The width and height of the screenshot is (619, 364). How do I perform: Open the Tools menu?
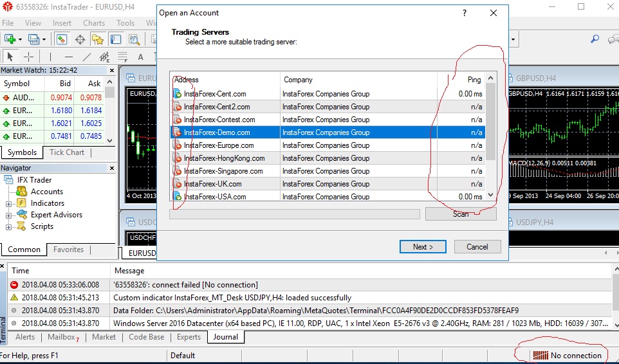[x=125, y=23]
